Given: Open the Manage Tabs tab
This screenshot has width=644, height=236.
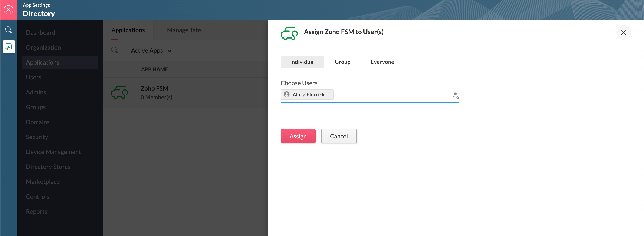Looking at the screenshot, I should click(x=184, y=30).
